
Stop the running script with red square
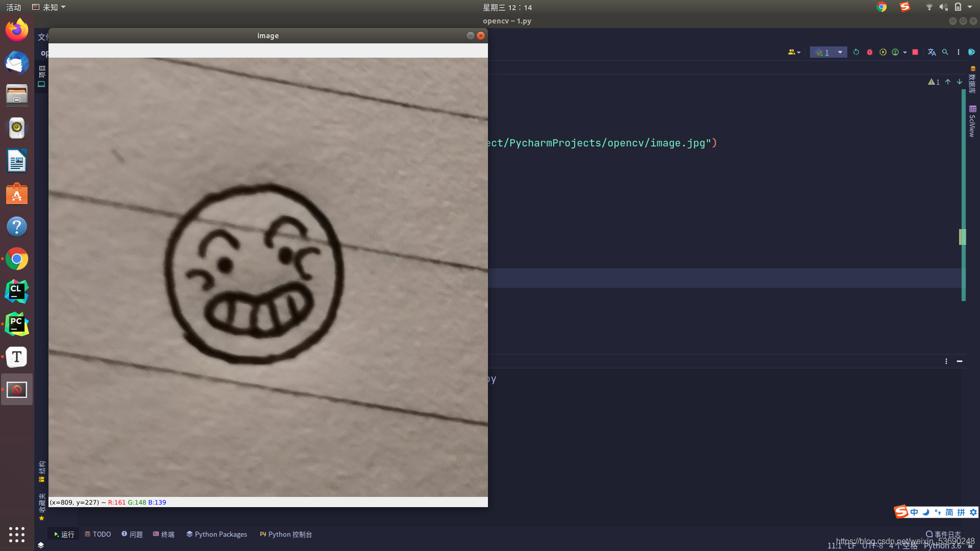[915, 52]
